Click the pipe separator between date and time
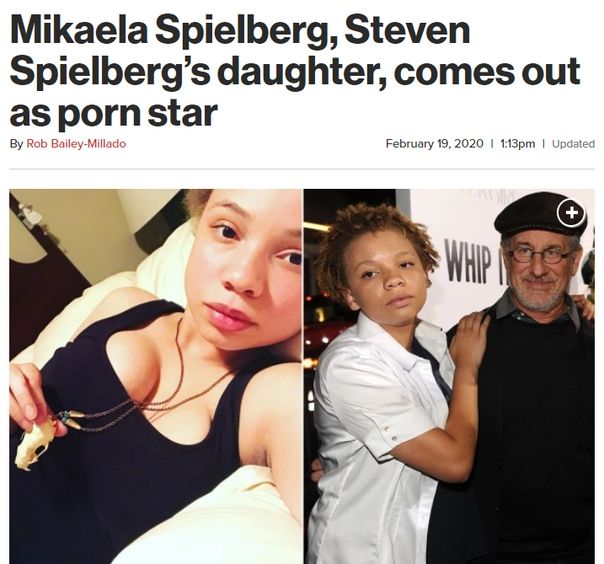Viewport: 604px width, 564px height. click(x=492, y=144)
